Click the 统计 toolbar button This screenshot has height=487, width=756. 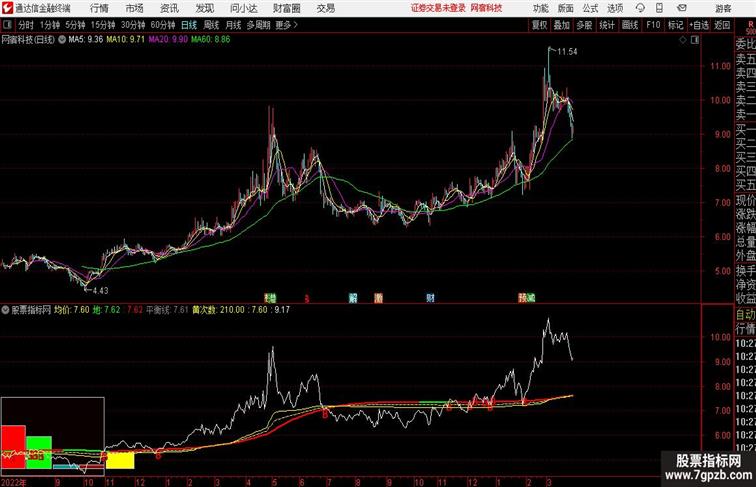click(x=607, y=25)
